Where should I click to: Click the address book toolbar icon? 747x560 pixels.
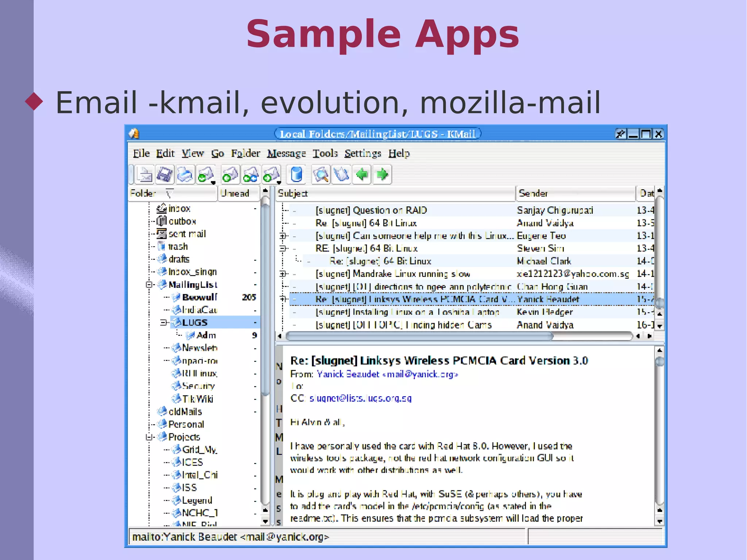tap(341, 174)
